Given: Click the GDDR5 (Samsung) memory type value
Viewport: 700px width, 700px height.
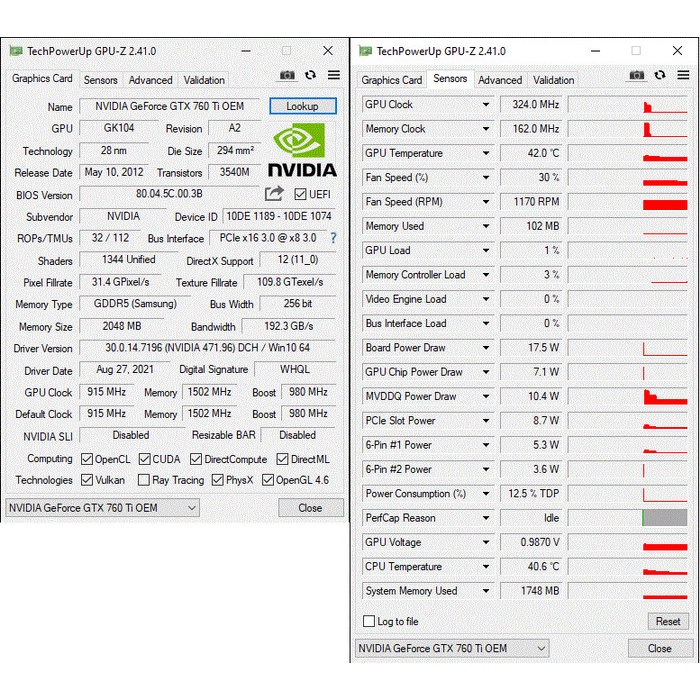Looking at the screenshot, I should 135,304.
